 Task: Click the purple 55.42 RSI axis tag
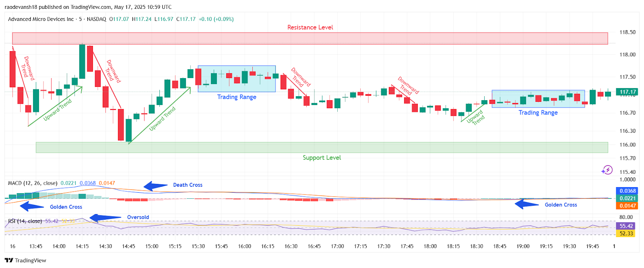point(626,226)
